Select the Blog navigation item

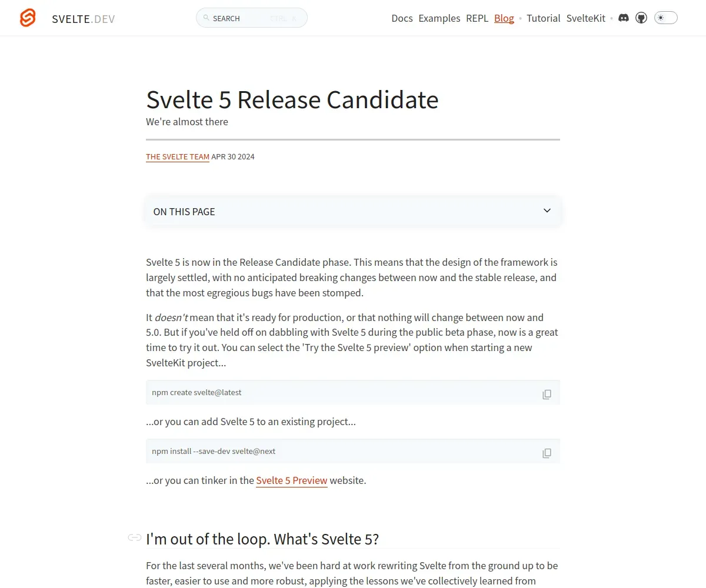point(504,18)
